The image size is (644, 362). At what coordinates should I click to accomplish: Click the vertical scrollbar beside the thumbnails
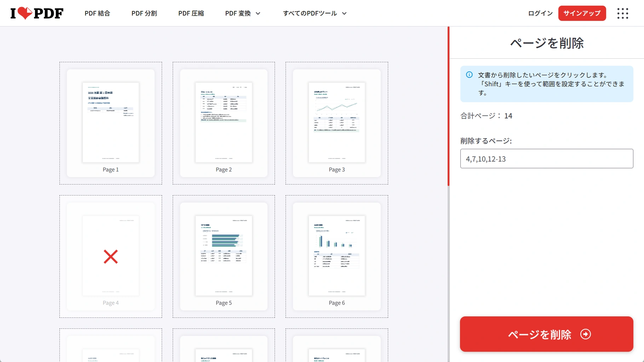tap(448, 106)
